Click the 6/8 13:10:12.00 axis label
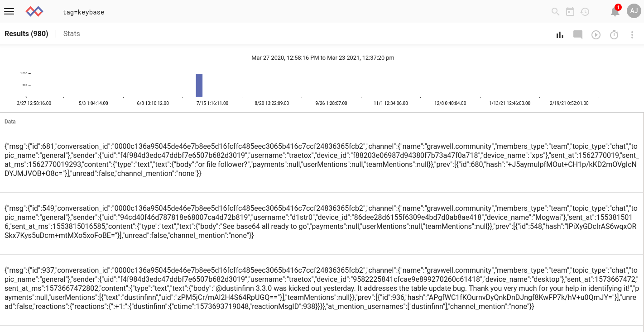This screenshot has height=332, width=644. click(x=153, y=104)
